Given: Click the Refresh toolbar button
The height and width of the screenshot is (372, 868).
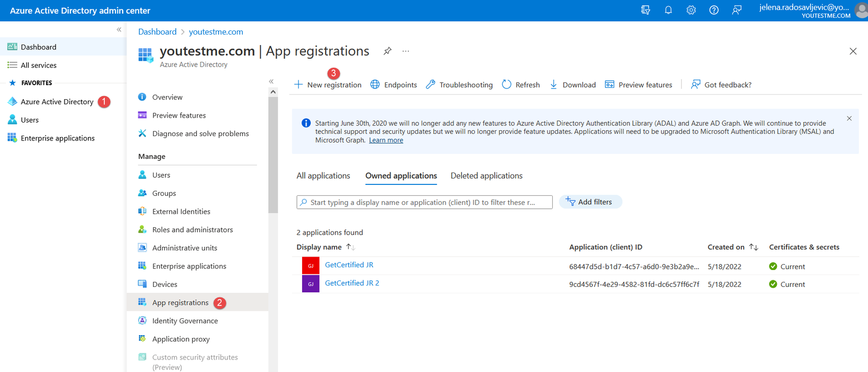Looking at the screenshot, I should click(521, 85).
